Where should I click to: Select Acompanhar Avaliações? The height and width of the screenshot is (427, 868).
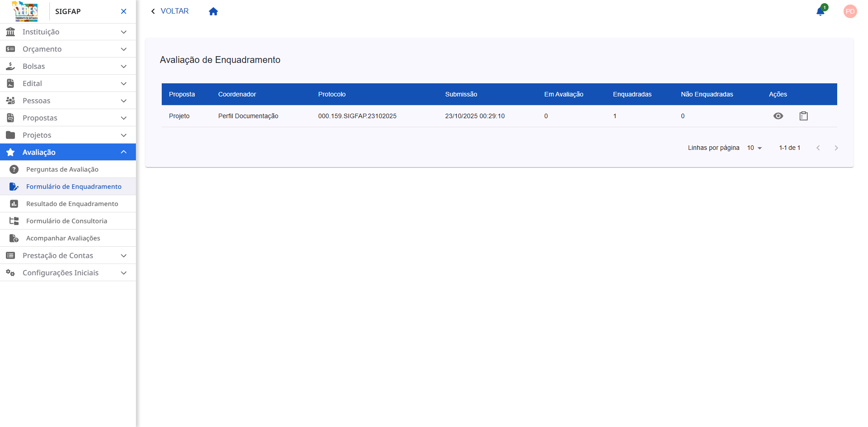63,238
